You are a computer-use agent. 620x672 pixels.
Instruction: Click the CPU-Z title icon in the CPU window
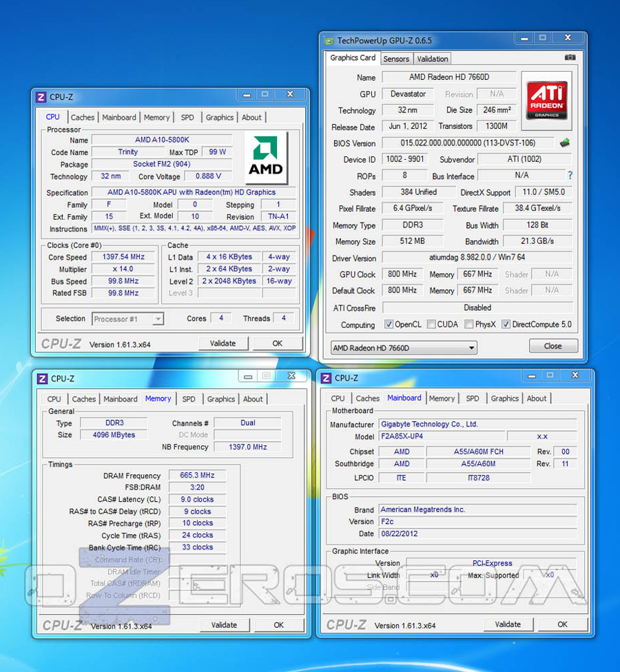coord(41,97)
